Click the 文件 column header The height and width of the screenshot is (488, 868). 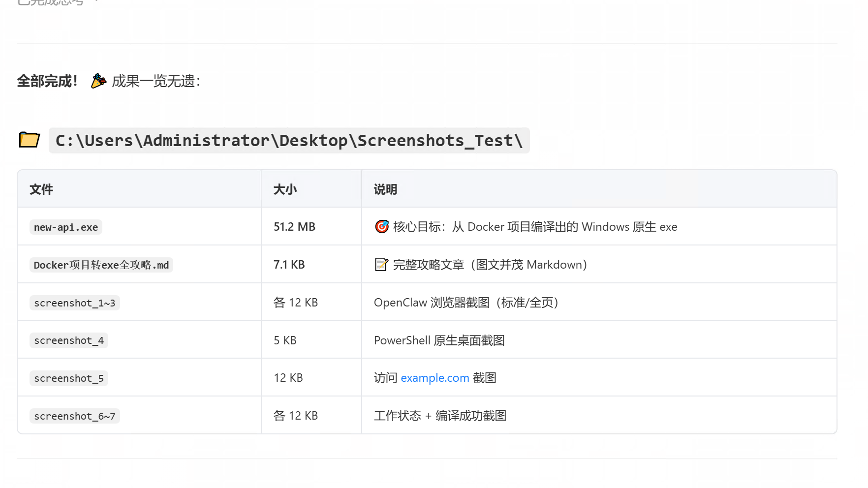pyautogui.click(x=41, y=189)
